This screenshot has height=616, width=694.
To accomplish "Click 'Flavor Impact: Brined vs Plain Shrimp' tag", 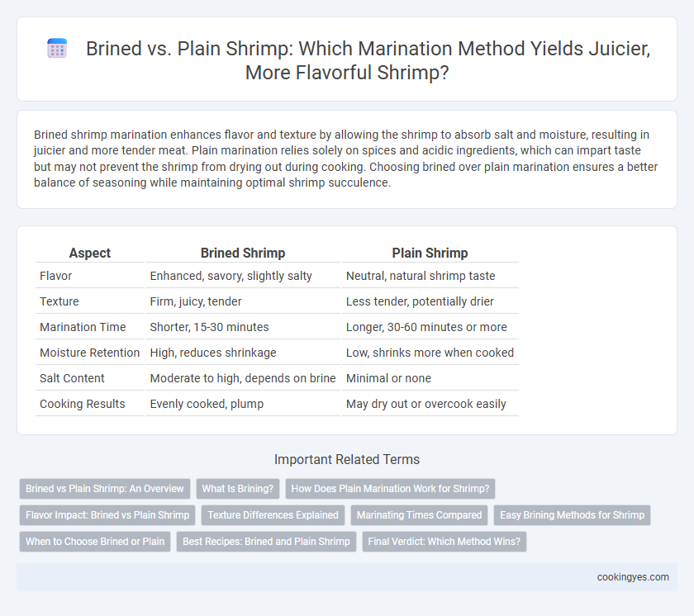I will tap(107, 515).
